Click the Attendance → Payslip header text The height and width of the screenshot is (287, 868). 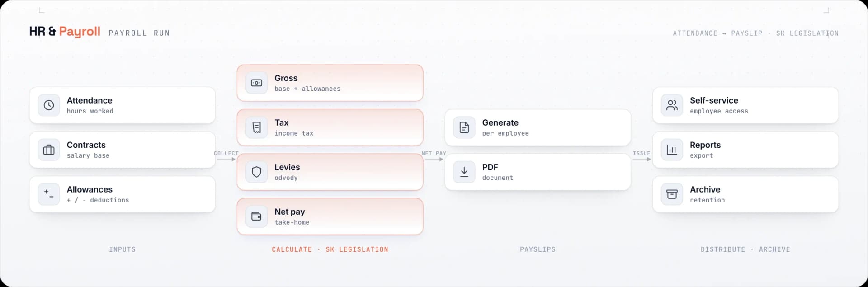point(717,33)
